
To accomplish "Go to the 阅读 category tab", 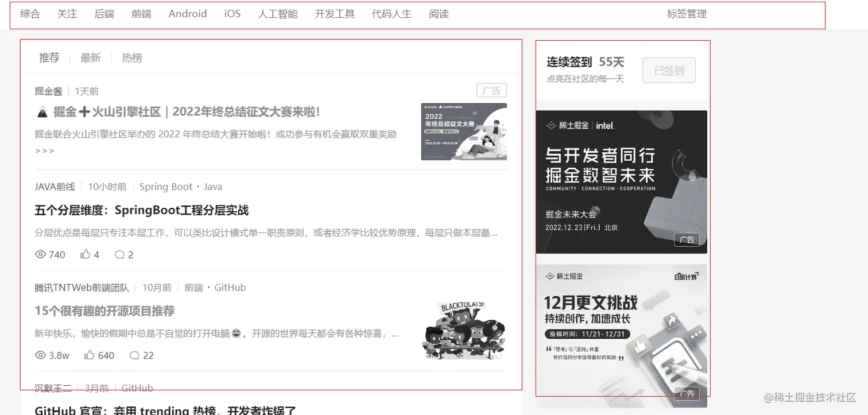I will point(439,14).
